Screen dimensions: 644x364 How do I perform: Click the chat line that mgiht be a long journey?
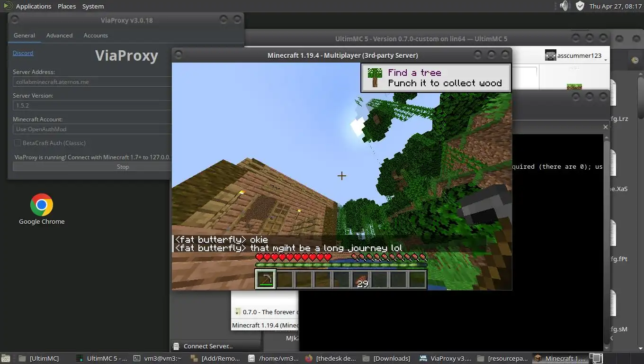pos(288,248)
